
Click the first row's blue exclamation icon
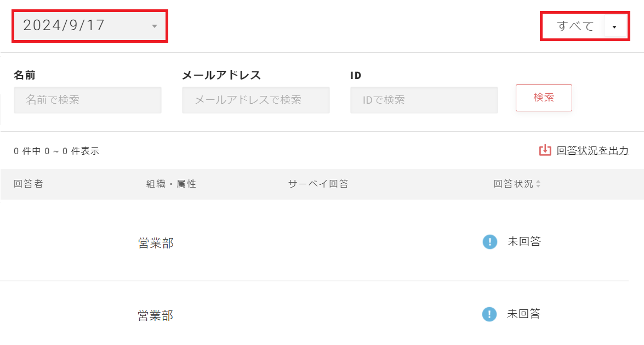click(x=489, y=241)
